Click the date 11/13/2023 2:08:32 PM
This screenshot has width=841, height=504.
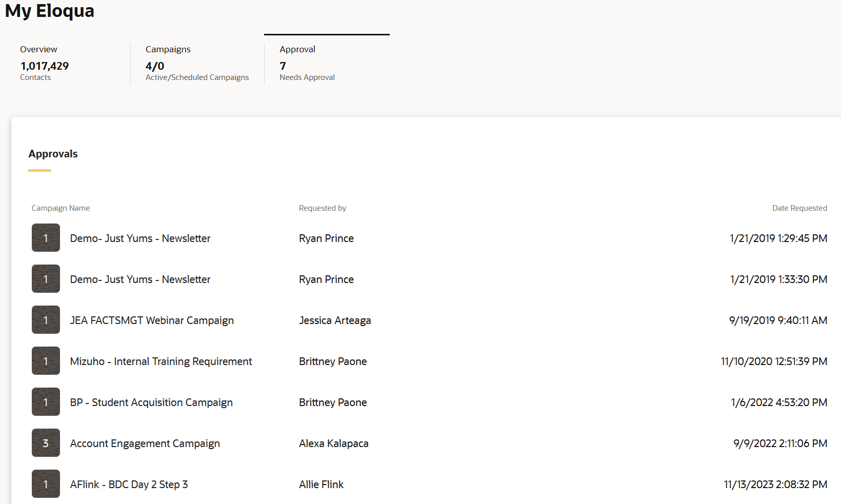point(775,485)
